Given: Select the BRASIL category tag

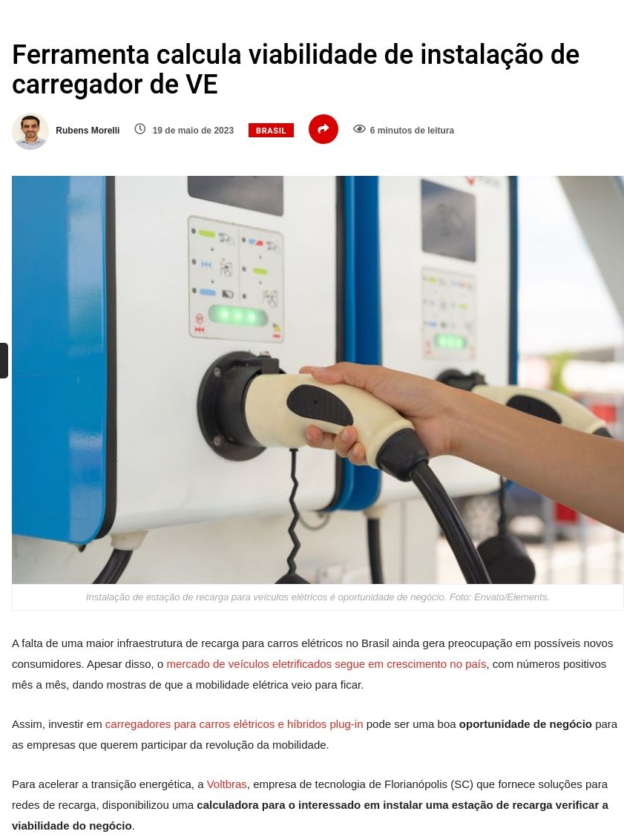Looking at the screenshot, I should (x=271, y=130).
